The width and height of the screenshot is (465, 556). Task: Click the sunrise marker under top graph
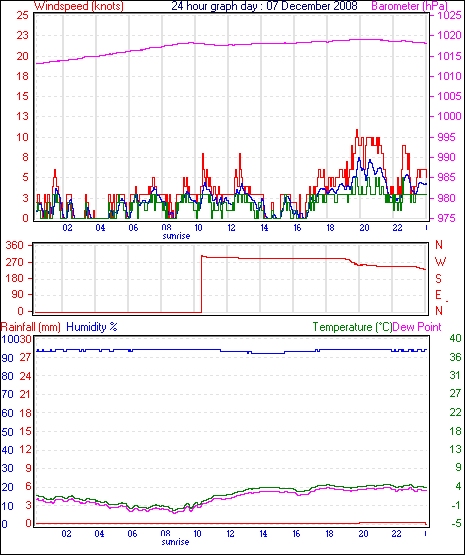tap(176, 236)
